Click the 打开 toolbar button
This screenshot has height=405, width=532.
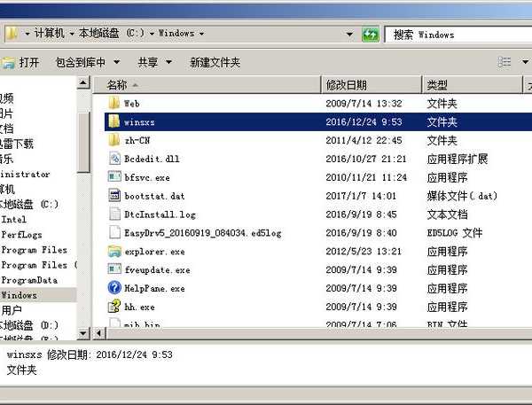coord(20,62)
